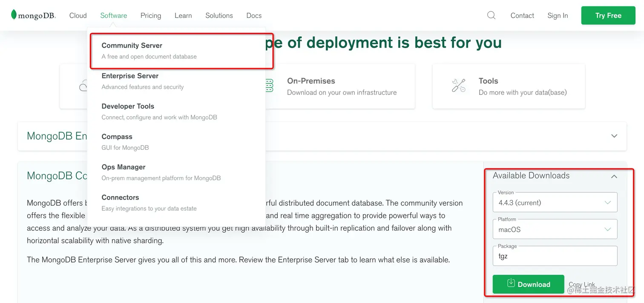This screenshot has height=303, width=644.
Task: Select the On-Premises deployment card
Action: [x=339, y=86]
